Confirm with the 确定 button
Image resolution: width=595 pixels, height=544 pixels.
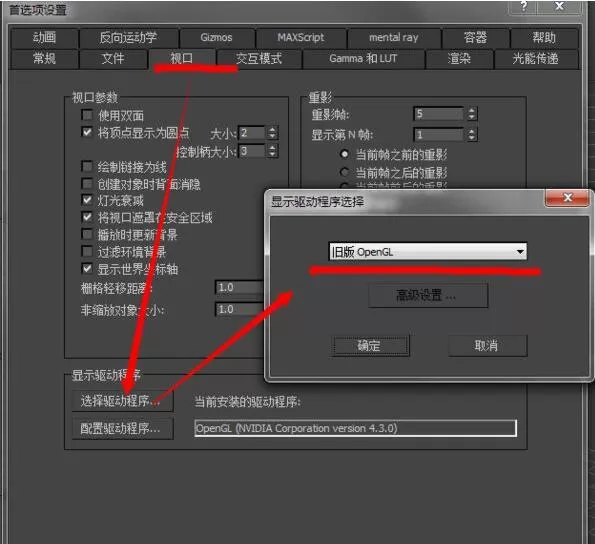click(371, 346)
